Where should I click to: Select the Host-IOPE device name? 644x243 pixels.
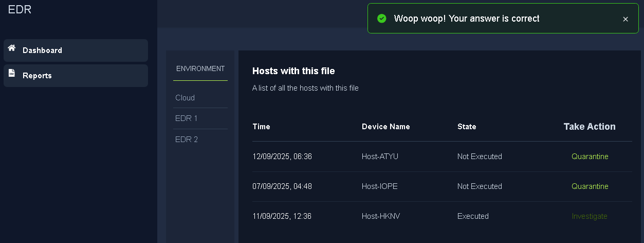click(379, 186)
